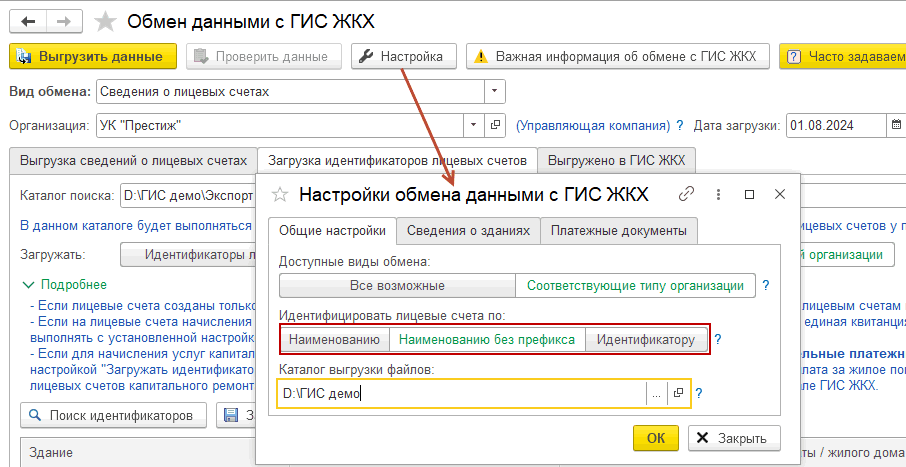Image resolution: width=906 pixels, height=467 pixels.
Task: Click the Закрыть button
Action: [x=734, y=438]
